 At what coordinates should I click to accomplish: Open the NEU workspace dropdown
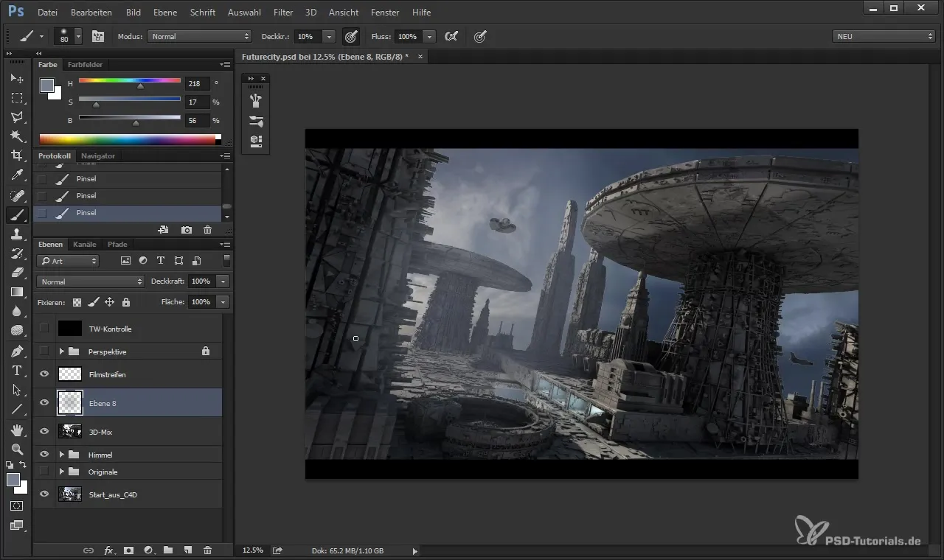point(884,36)
